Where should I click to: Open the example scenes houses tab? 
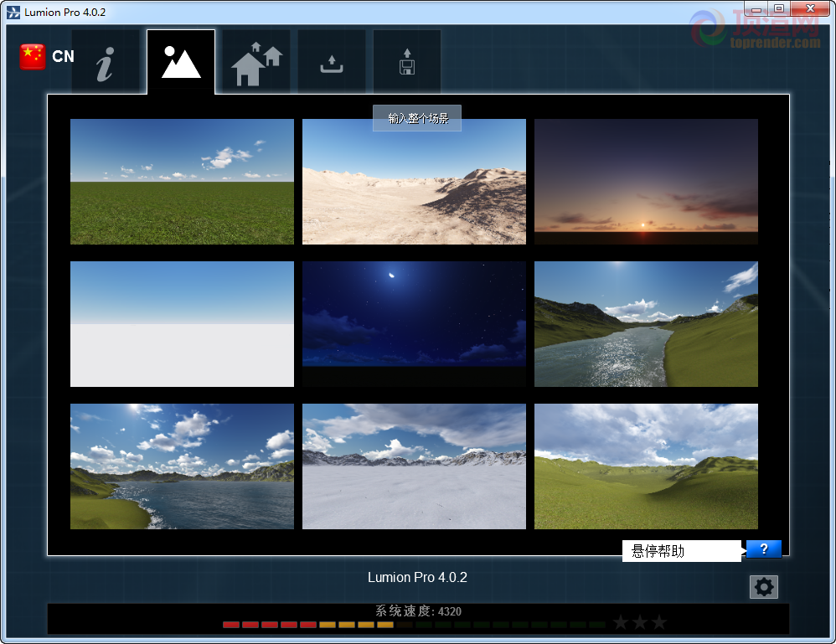[x=256, y=62]
